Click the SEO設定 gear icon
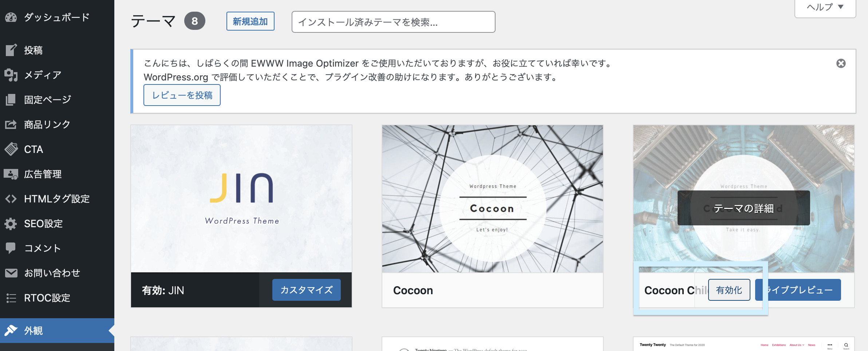The width and height of the screenshot is (868, 351). coord(11,224)
